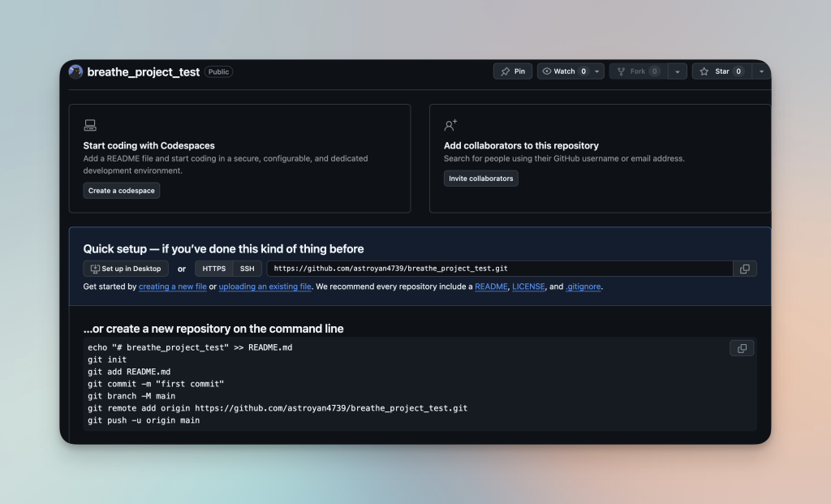Open the Watch options dropdown arrow
831x504 pixels.
(x=597, y=71)
